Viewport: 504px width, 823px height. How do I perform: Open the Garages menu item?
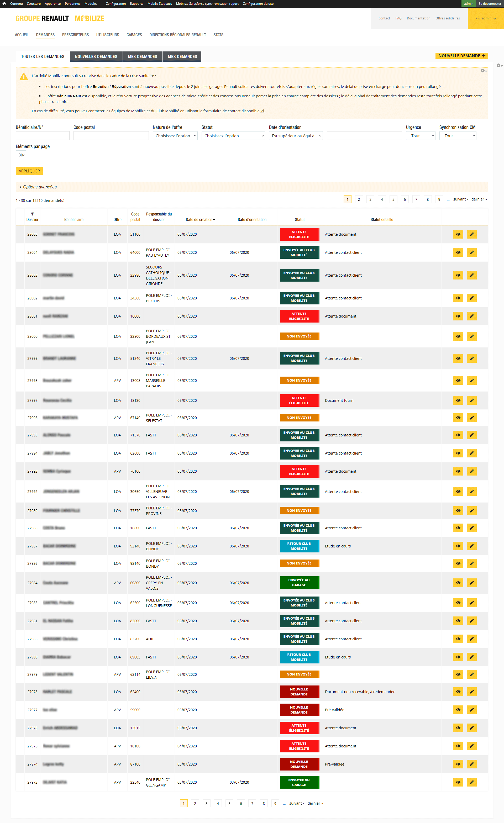[x=134, y=35]
